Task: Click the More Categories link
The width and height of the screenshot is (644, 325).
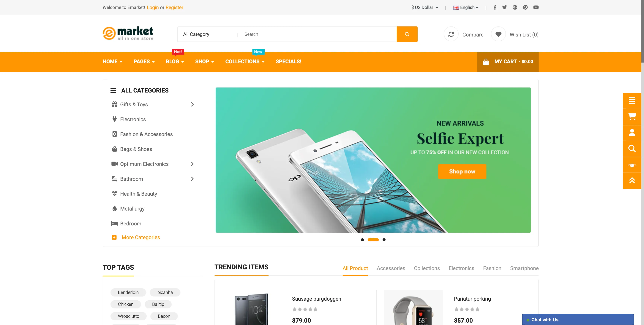Action: tap(141, 237)
